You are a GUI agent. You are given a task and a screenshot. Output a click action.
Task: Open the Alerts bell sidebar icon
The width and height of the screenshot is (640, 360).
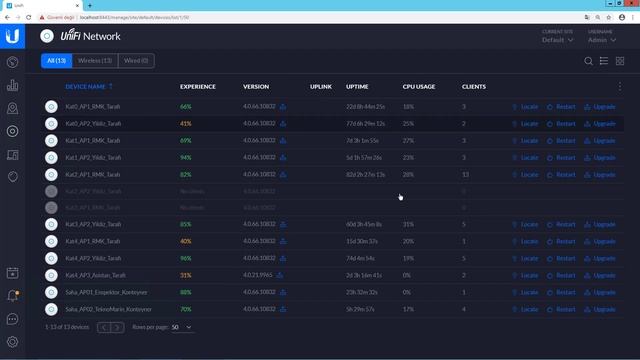12,296
